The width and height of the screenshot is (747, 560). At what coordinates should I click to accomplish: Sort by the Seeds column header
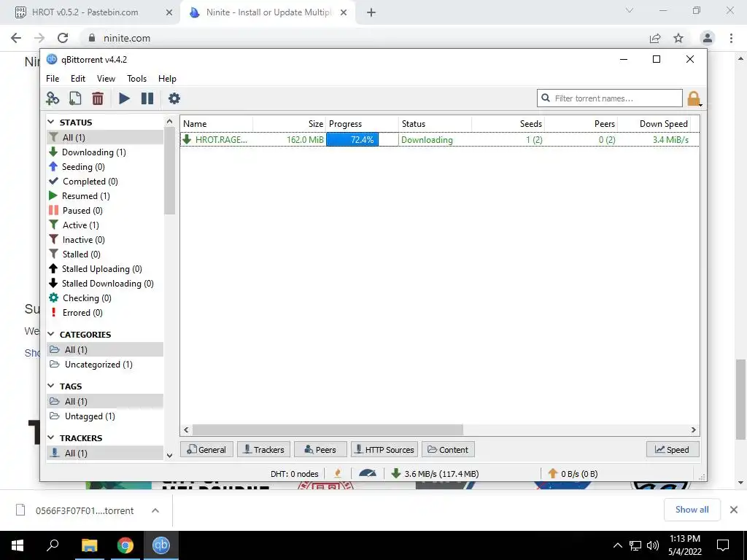[x=508, y=124]
